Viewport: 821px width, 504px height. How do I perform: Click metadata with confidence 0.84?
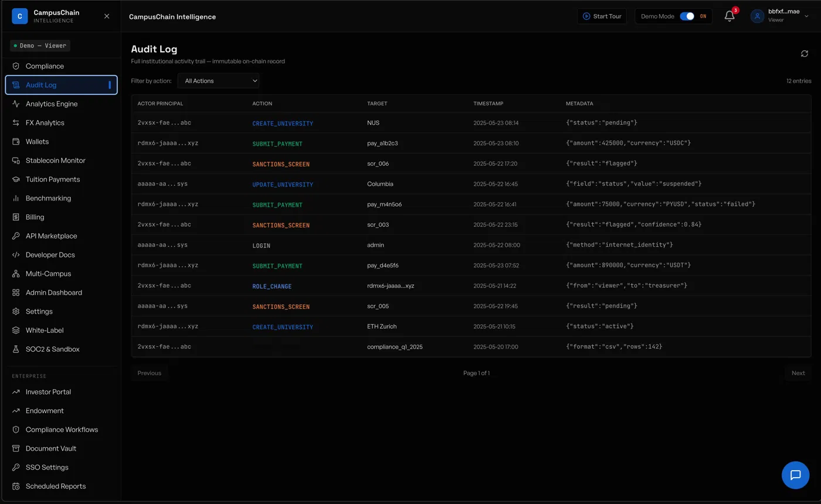(x=633, y=224)
